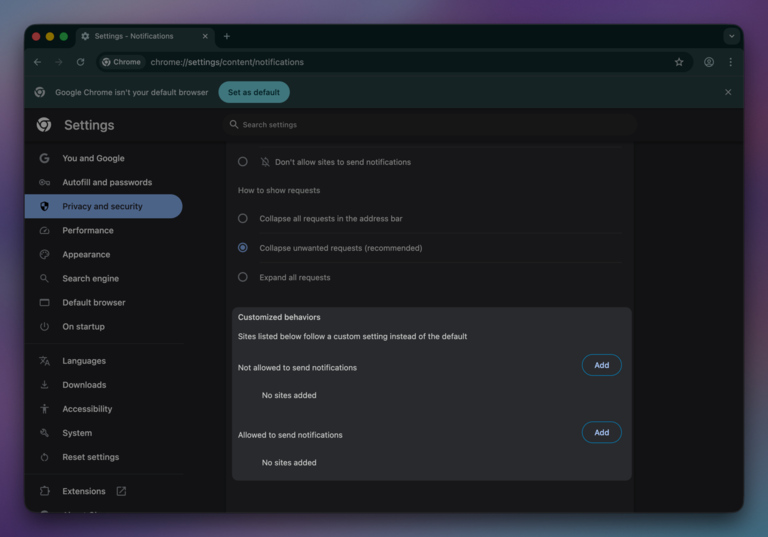The height and width of the screenshot is (537, 768).
Task: Click the Accessibility person icon
Action: (45, 409)
